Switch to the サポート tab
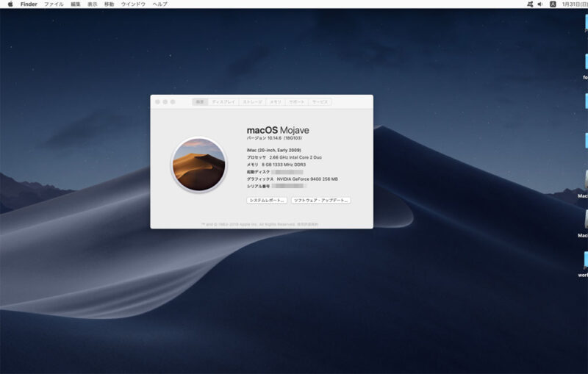The width and height of the screenshot is (588, 374). (x=297, y=102)
